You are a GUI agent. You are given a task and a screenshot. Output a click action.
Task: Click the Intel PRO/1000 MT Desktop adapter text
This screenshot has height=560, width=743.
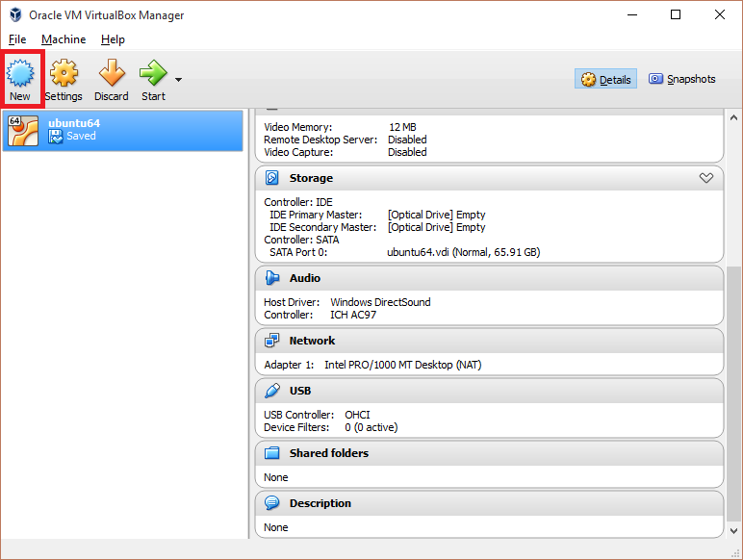tap(402, 365)
